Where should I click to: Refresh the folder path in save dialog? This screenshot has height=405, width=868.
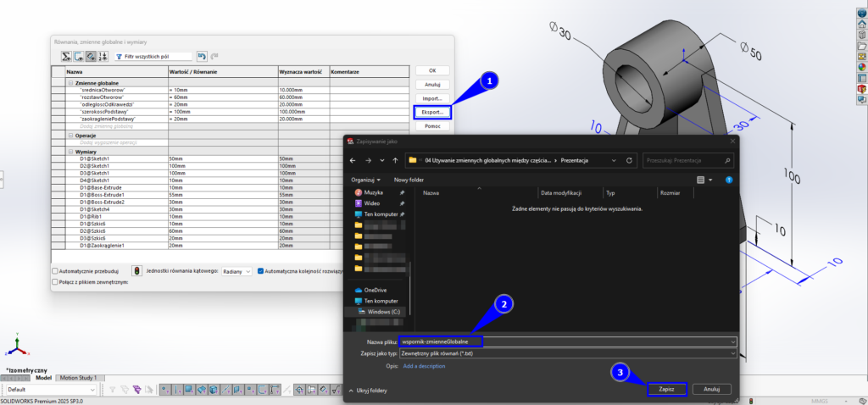[629, 159]
